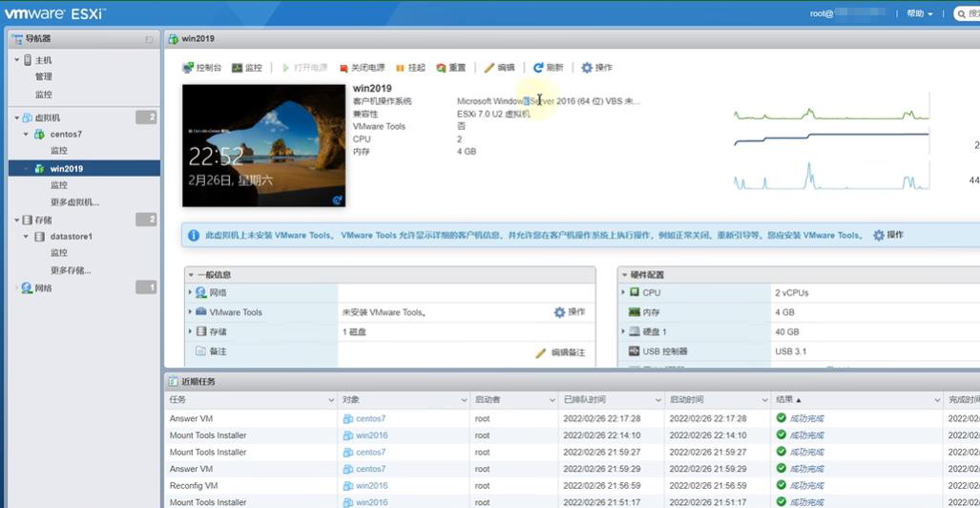This screenshot has height=508, width=980.
Task: Click the win2016 link in recent tasks
Action: click(x=370, y=435)
